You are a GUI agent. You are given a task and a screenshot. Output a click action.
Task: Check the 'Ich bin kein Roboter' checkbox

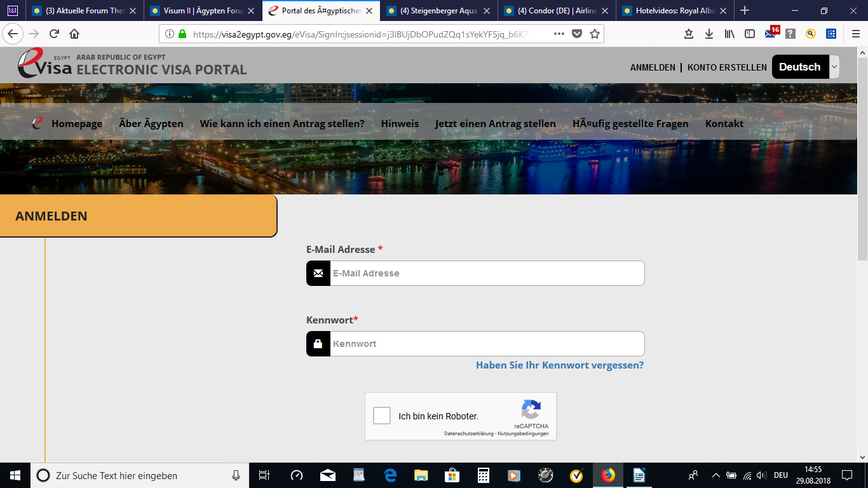tap(382, 416)
